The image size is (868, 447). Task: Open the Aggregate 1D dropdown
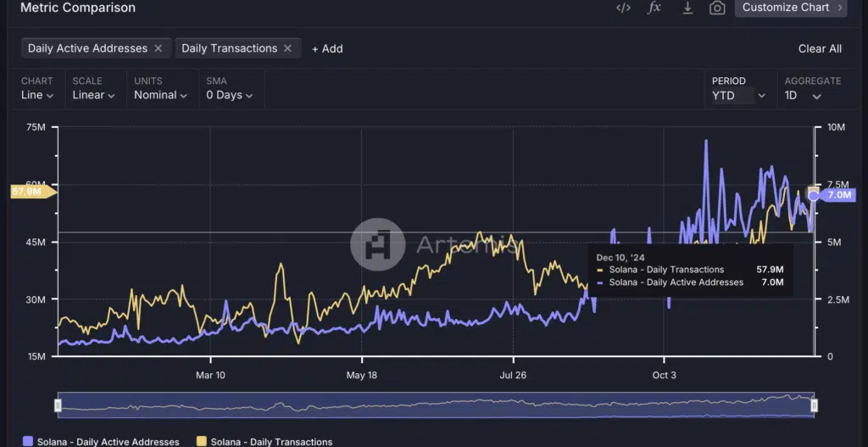tap(803, 96)
